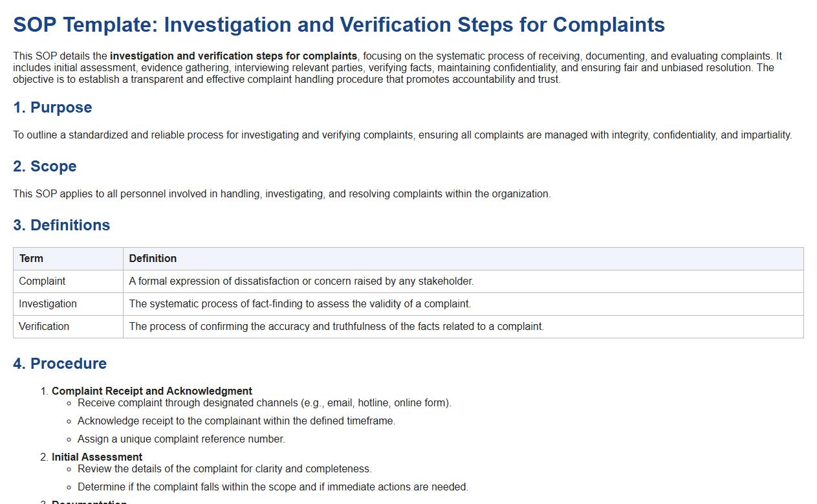Click "Complaint Receipt and Acknowledgment" step title
This screenshot has height=504, width=817.
[152, 391]
